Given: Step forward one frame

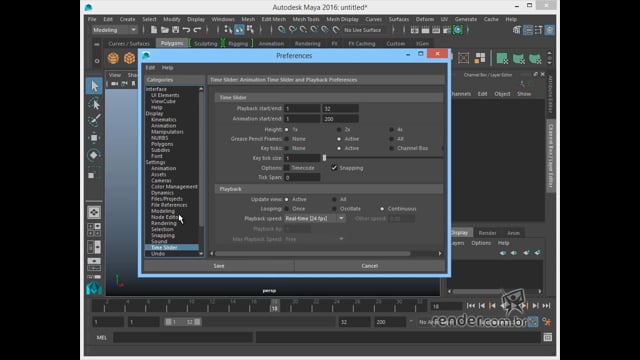Looking at the screenshot, I should (536, 306).
